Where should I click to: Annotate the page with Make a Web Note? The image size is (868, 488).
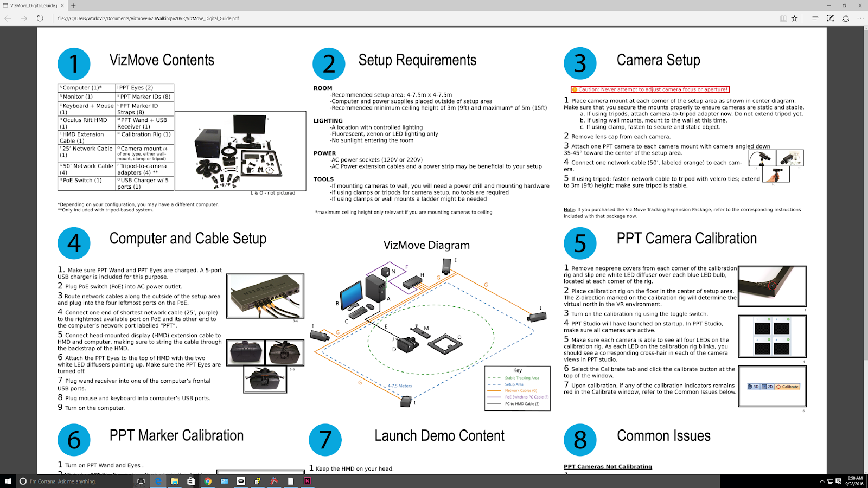(830, 18)
